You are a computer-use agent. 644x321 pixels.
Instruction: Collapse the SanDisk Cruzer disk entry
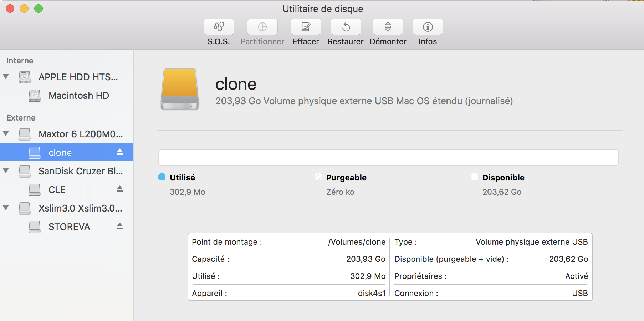point(6,171)
